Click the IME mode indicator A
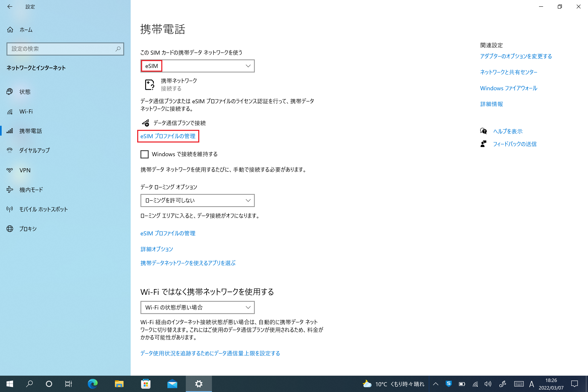This screenshot has width=588, height=392. coord(531,384)
